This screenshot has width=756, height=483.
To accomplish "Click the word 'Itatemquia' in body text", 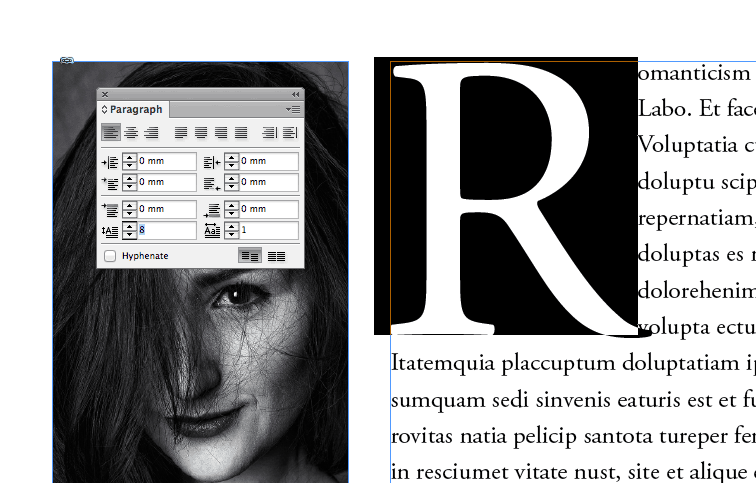I will (443, 364).
